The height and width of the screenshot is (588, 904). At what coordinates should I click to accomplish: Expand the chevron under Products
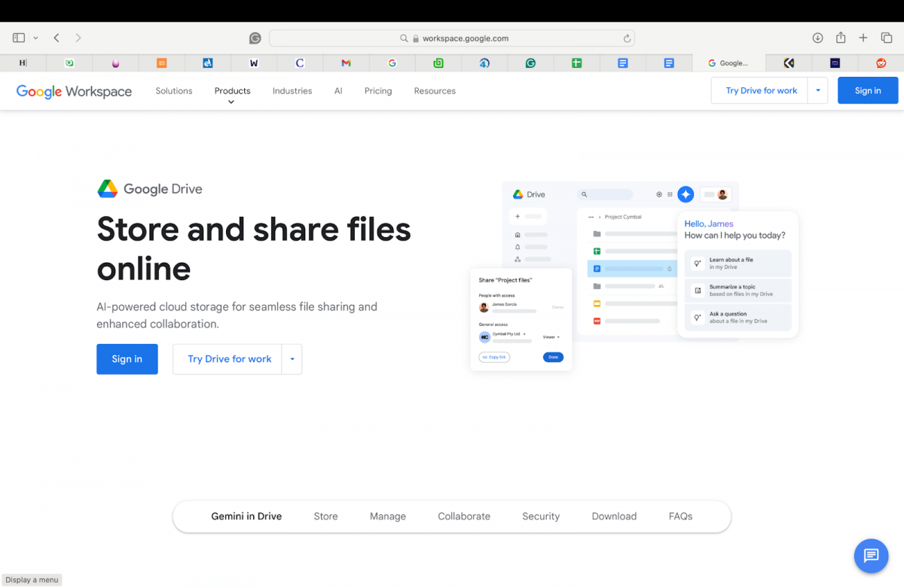(x=231, y=102)
